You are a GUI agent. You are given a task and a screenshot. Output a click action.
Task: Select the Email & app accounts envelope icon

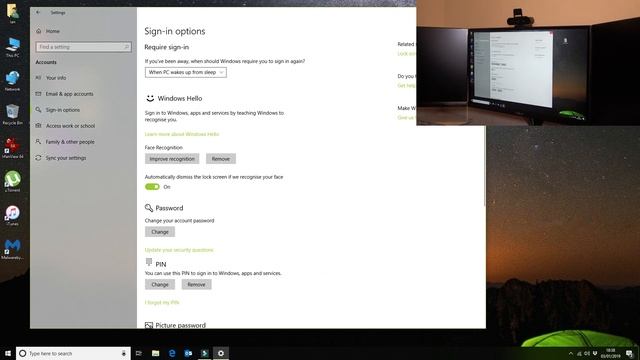pos(38,94)
